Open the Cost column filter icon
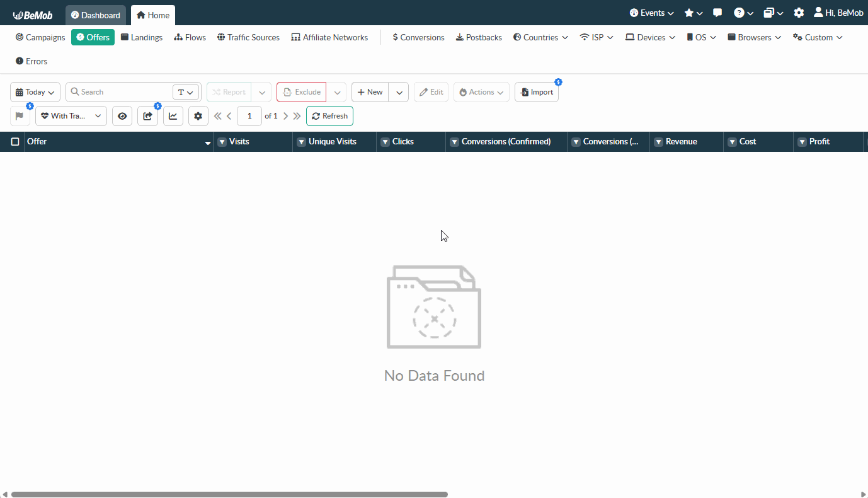The image size is (868, 498). [732, 142]
